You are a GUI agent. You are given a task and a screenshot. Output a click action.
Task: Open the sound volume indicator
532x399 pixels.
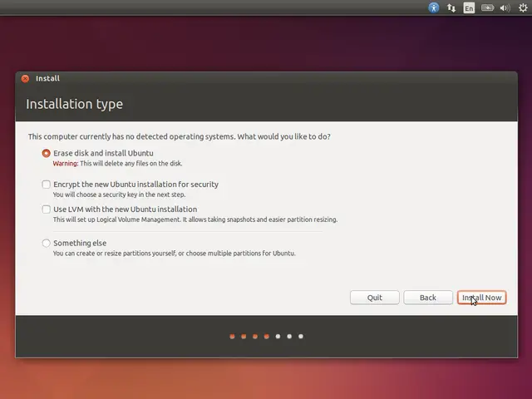[x=505, y=7]
